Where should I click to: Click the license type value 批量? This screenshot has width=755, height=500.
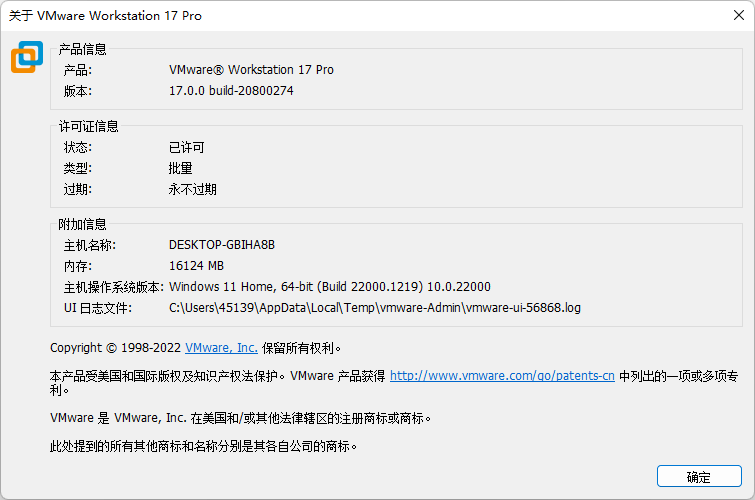coord(181,168)
